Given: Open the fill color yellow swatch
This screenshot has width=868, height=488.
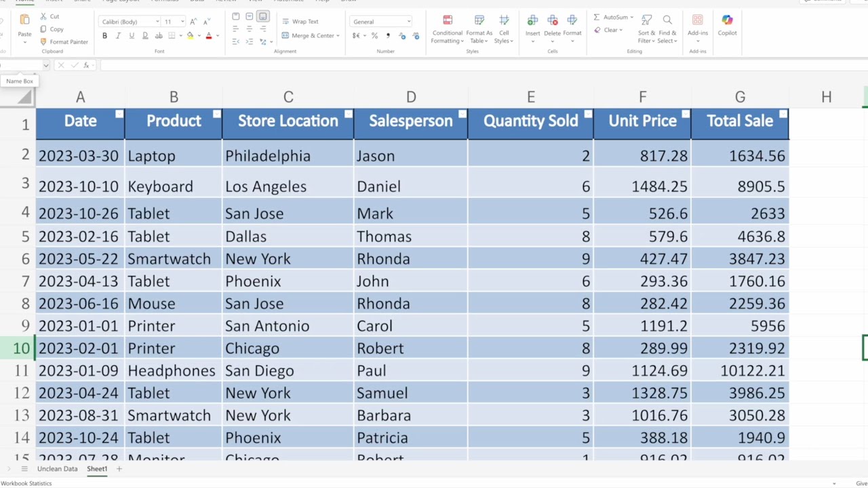Looking at the screenshot, I should pyautogui.click(x=190, y=36).
